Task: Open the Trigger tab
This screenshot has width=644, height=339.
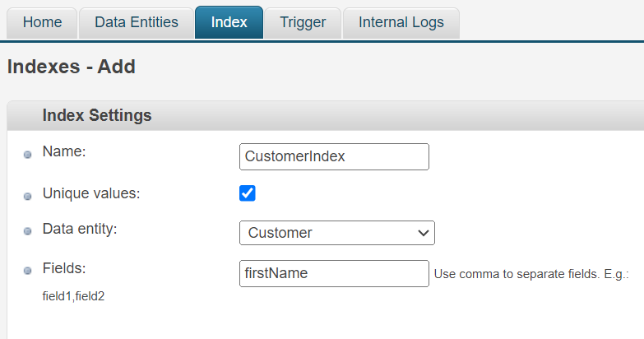Action: 302,22
